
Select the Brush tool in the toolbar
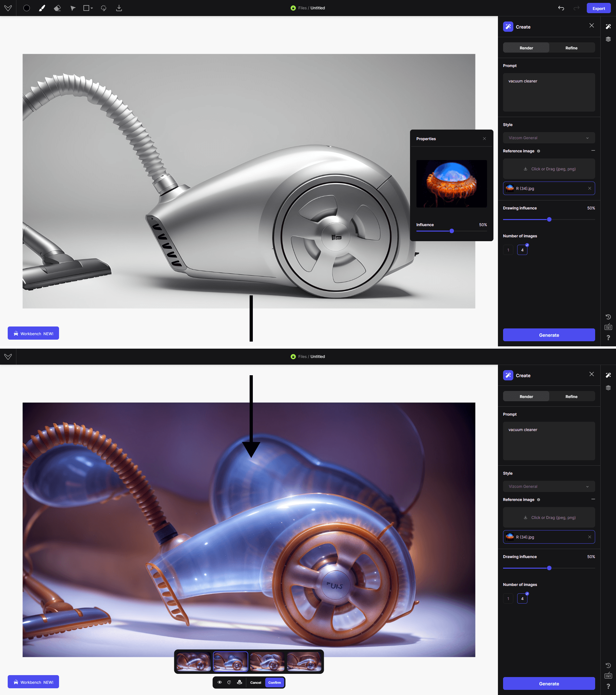42,8
